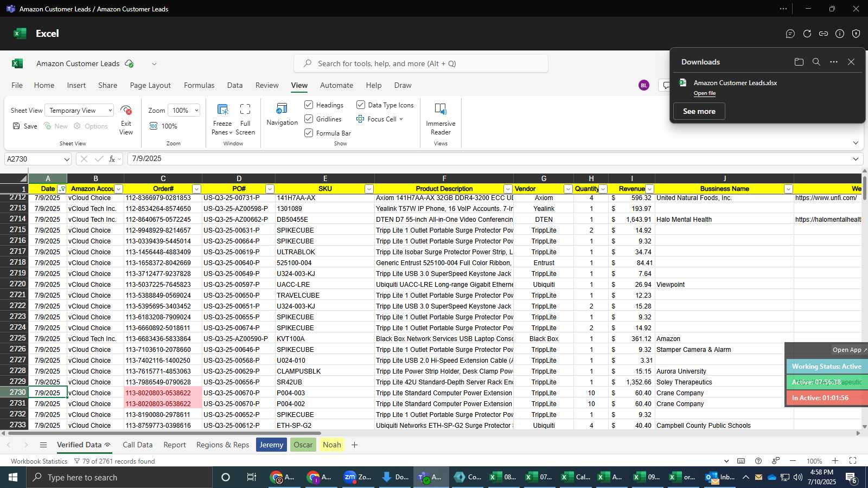Click the refresh icon in Teams header
Image resolution: width=868 pixels, height=488 pixels.
tap(807, 34)
